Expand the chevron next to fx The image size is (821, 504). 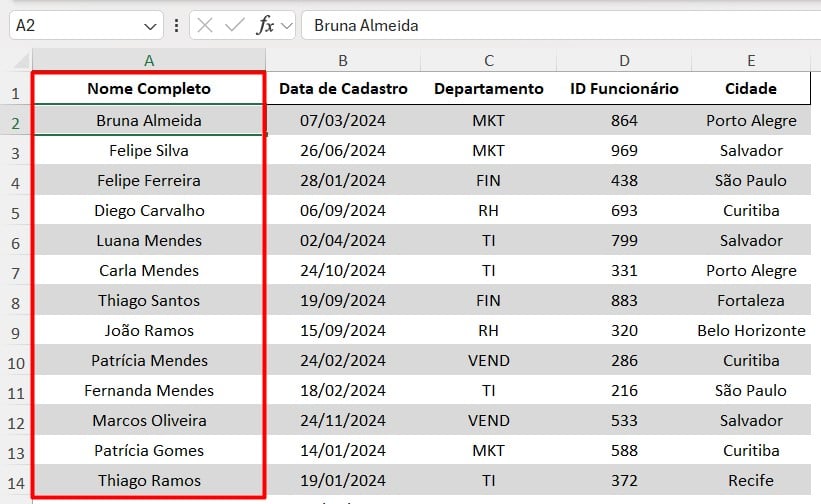287,26
